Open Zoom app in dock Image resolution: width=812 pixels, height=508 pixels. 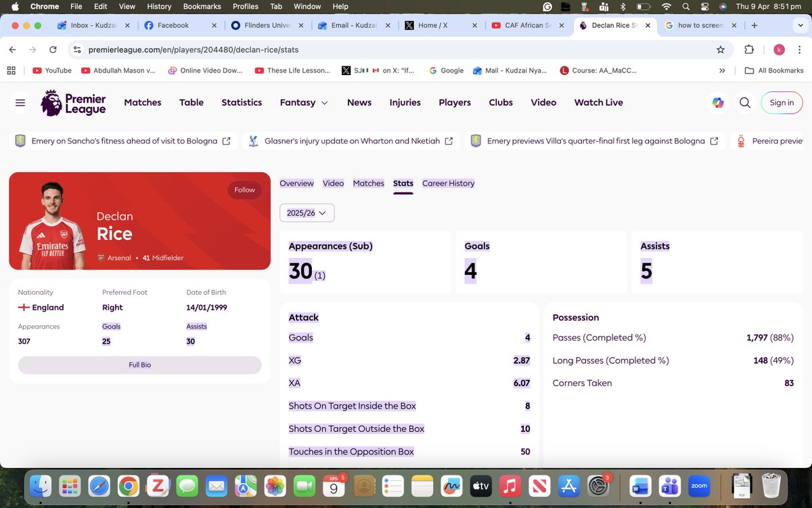699,486
